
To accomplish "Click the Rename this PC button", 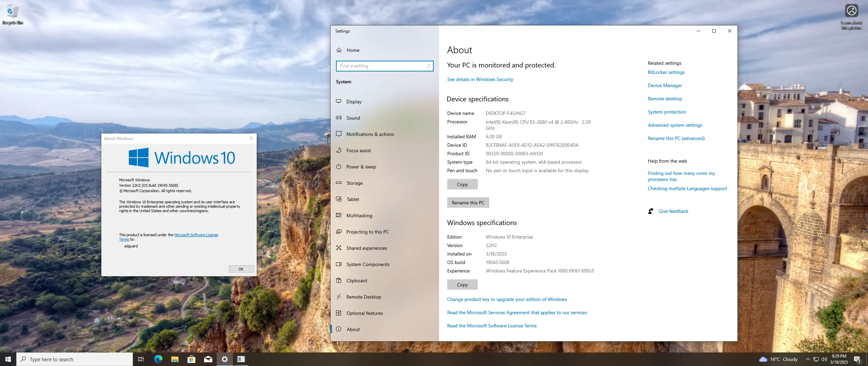I will click(468, 202).
